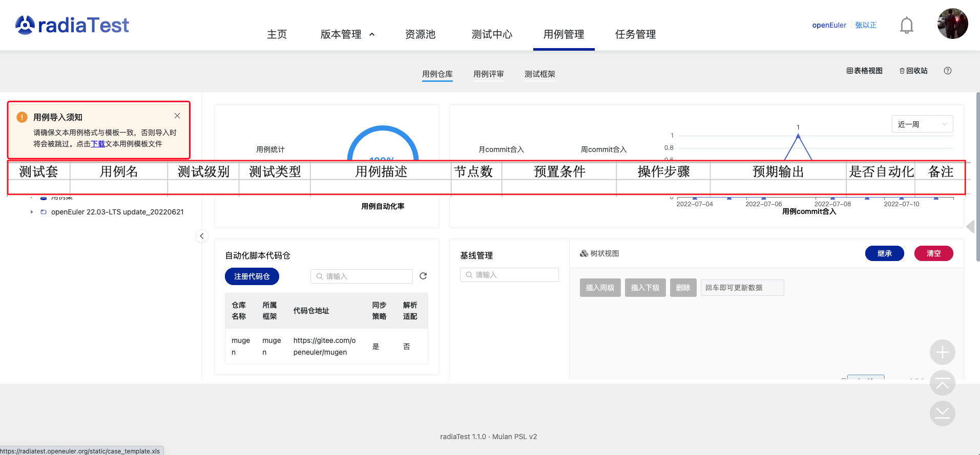Click the round plus floating button
This screenshot has width=980, height=455.
tap(942, 352)
